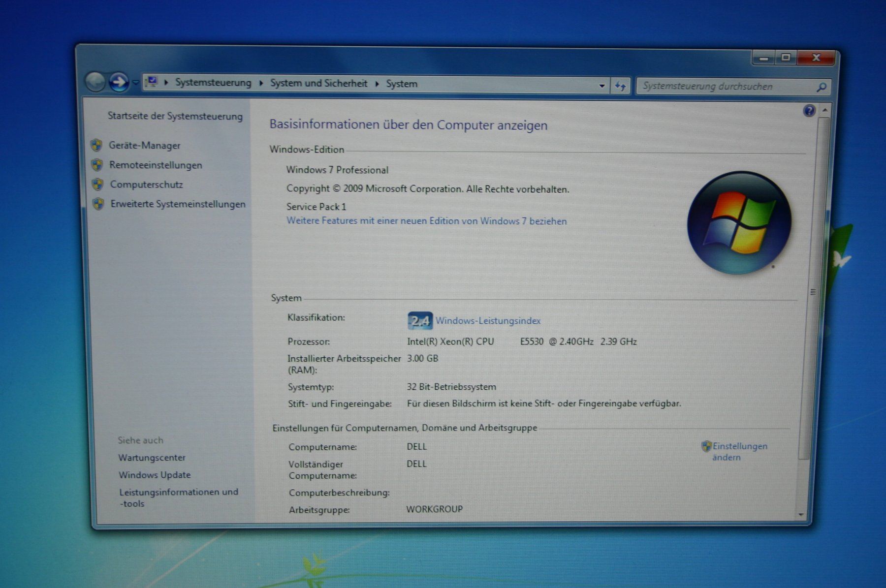Click the 32 Bit-Betriebssystem value

tap(451, 387)
